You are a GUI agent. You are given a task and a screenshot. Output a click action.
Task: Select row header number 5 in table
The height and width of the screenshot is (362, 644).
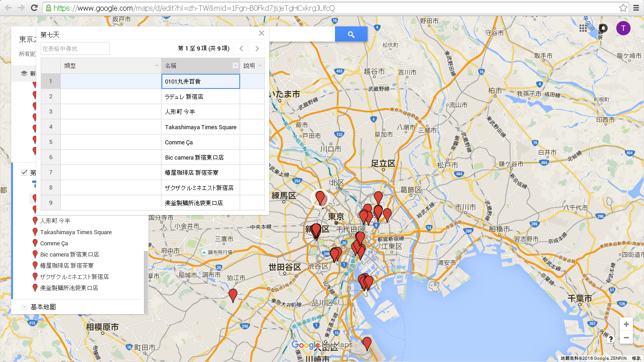coord(51,142)
